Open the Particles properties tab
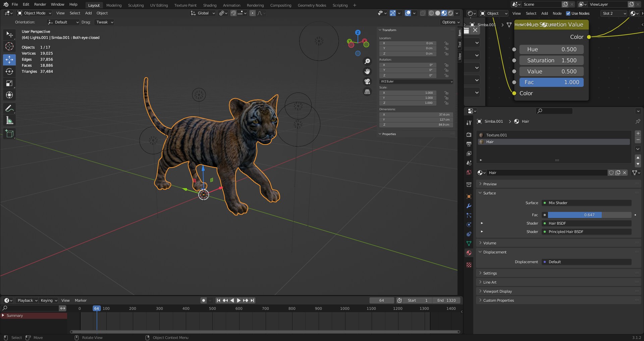The image size is (644, 341). tap(469, 215)
